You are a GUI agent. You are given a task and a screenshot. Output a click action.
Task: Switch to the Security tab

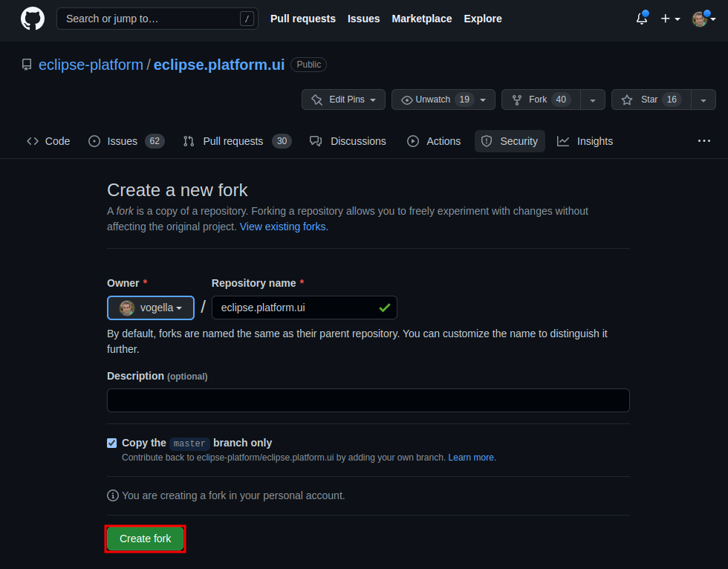(510, 141)
